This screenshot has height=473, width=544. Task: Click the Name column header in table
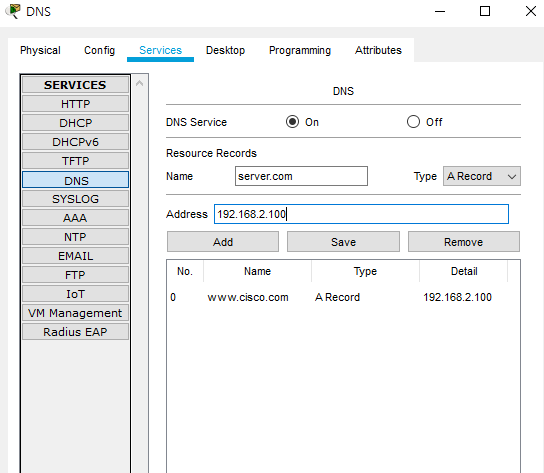click(257, 271)
